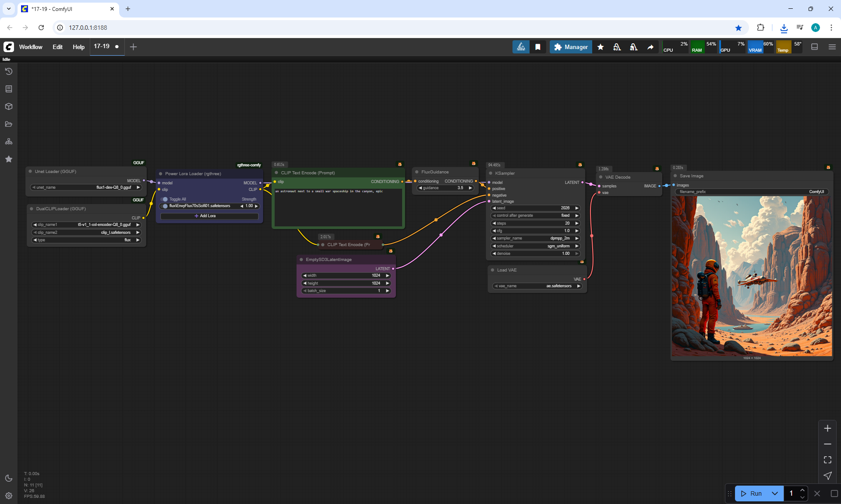841x504 pixels.
Task: Open the workflows folder sidebar icon
Action: [x=9, y=124]
